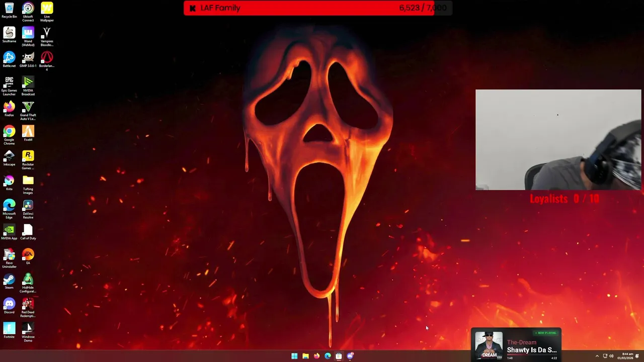Expand the hidden system tray icons chevron

pyautogui.click(x=597, y=356)
